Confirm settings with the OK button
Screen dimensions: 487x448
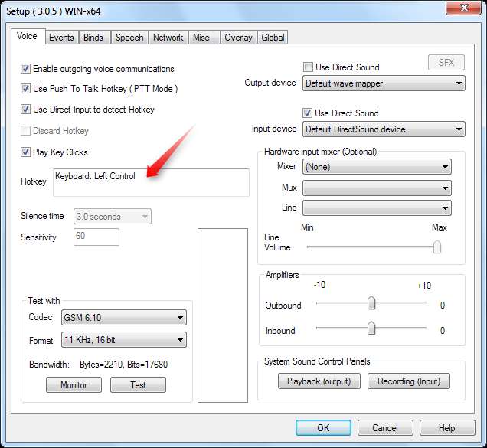(323, 428)
